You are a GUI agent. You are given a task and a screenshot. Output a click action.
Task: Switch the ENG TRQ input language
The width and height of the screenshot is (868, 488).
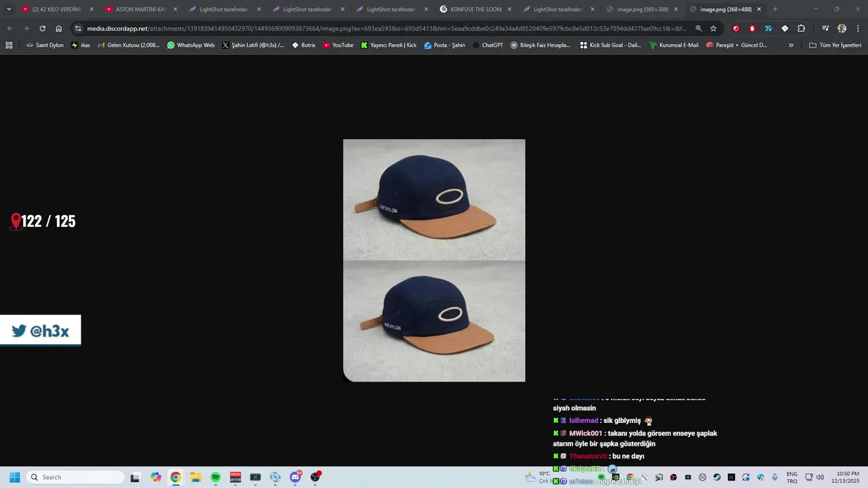791,477
